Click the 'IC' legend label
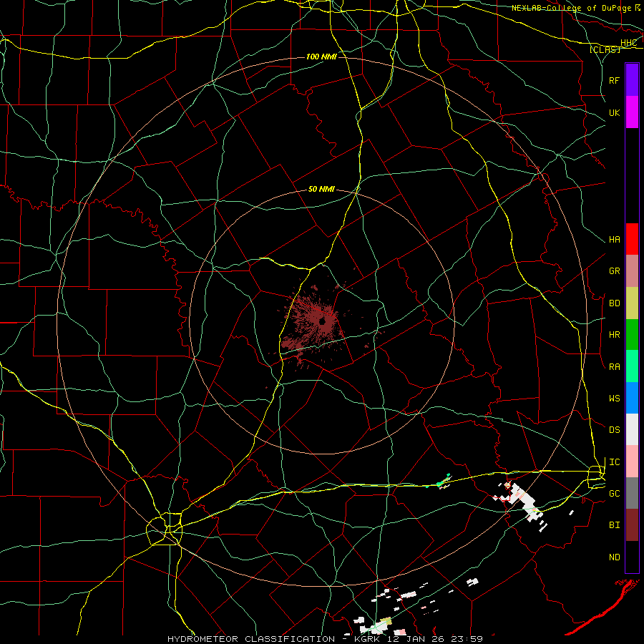The width and height of the screenshot is (644, 644). (615, 462)
